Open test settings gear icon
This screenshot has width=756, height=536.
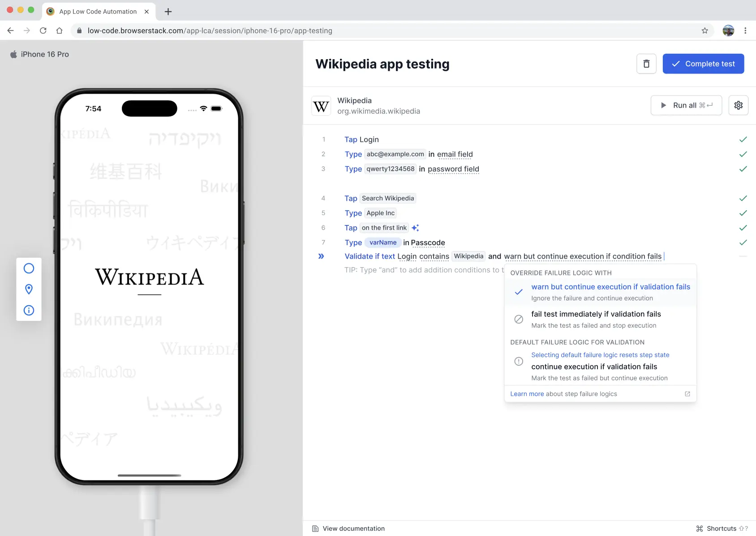tap(738, 105)
